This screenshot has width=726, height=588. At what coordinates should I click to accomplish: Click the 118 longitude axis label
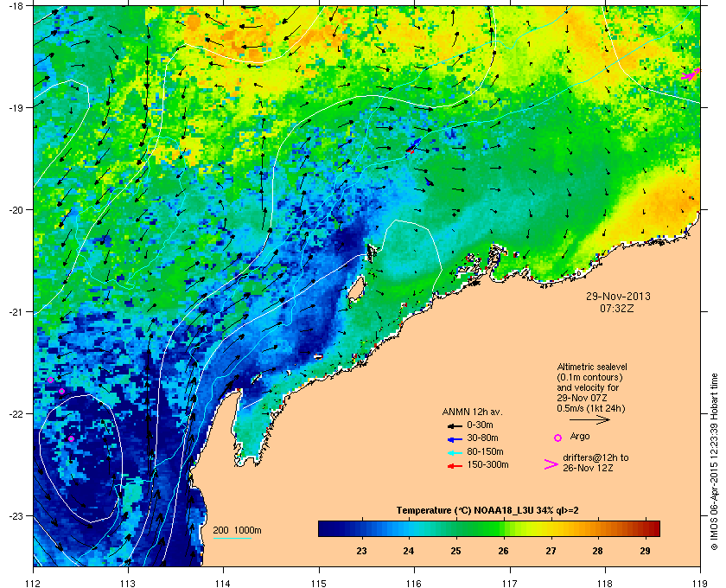605,583
